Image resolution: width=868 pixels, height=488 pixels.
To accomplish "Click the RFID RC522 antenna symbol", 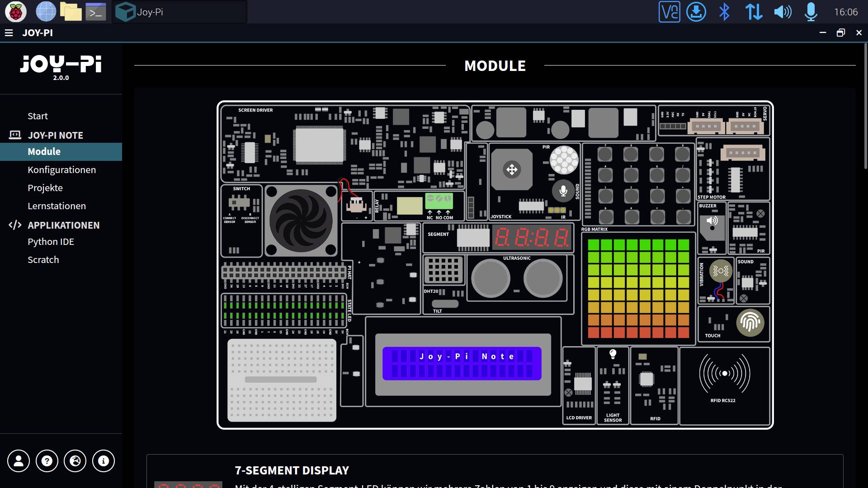I will 725,373.
